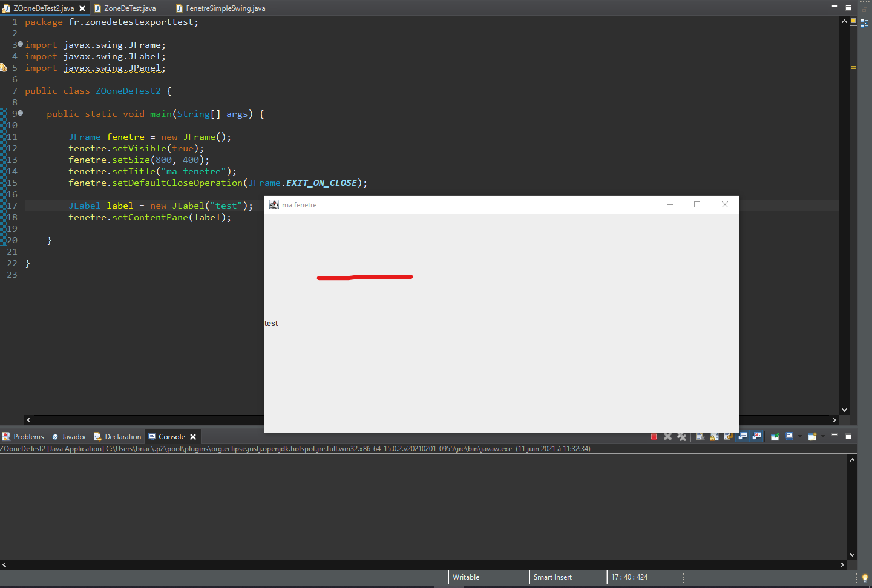Select the Display Selected Console icon
The image size is (872, 588).
coord(789,436)
